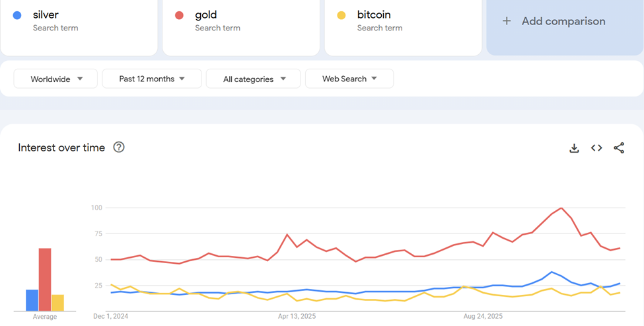The width and height of the screenshot is (644, 326).
Task: Open the Worldwide region dropdown
Action: pyautogui.click(x=56, y=79)
